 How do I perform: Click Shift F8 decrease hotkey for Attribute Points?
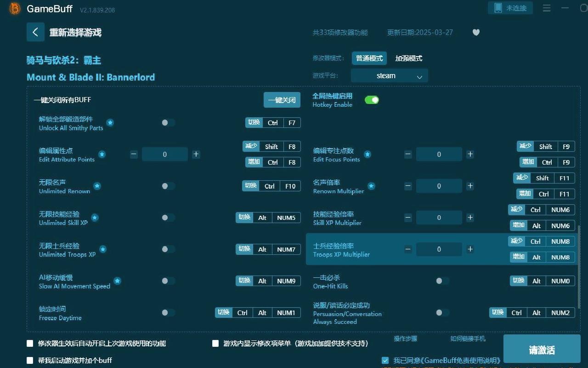point(271,147)
